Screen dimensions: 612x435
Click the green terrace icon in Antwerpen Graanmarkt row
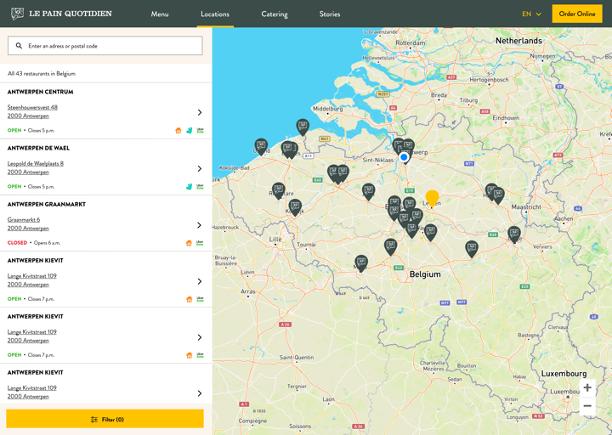tap(200, 243)
